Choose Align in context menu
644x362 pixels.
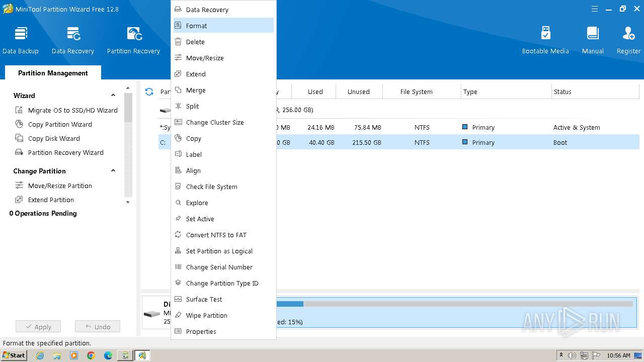coord(223,170)
